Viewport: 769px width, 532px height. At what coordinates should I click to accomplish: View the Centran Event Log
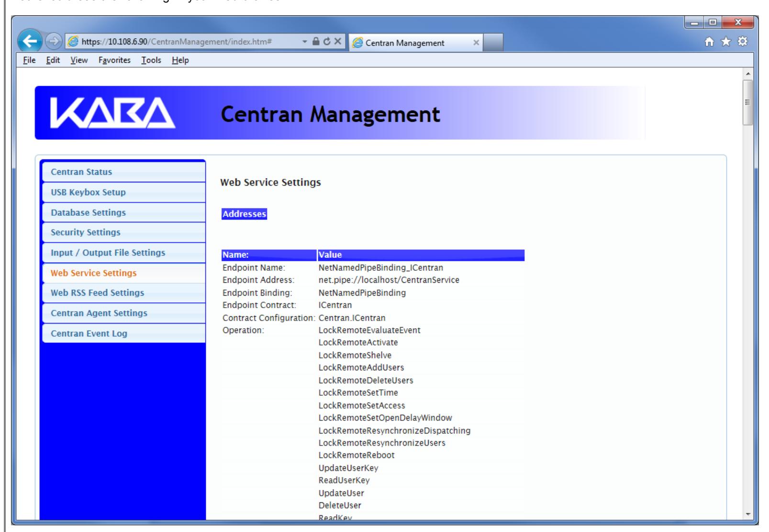pos(124,333)
